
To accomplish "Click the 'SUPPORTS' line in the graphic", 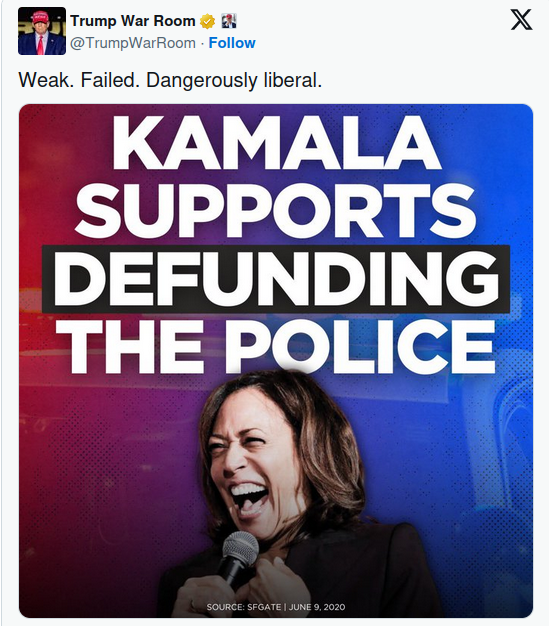I will tap(275, 211).
